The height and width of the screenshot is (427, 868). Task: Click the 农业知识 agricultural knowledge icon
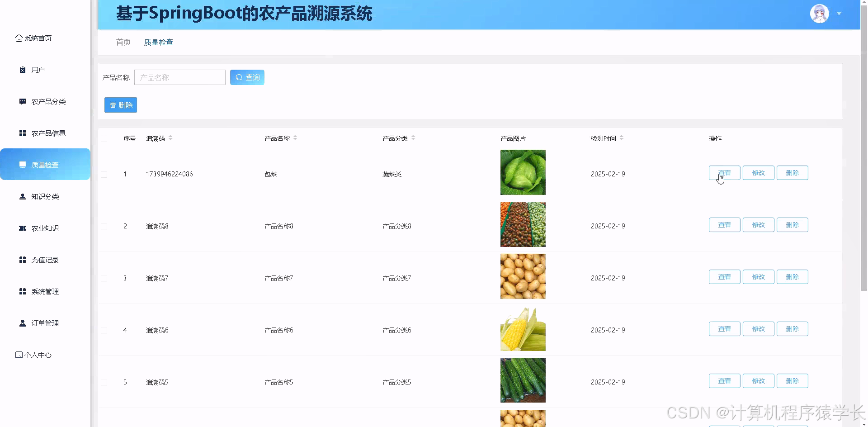pyautogui.click(x=22, y=228)
